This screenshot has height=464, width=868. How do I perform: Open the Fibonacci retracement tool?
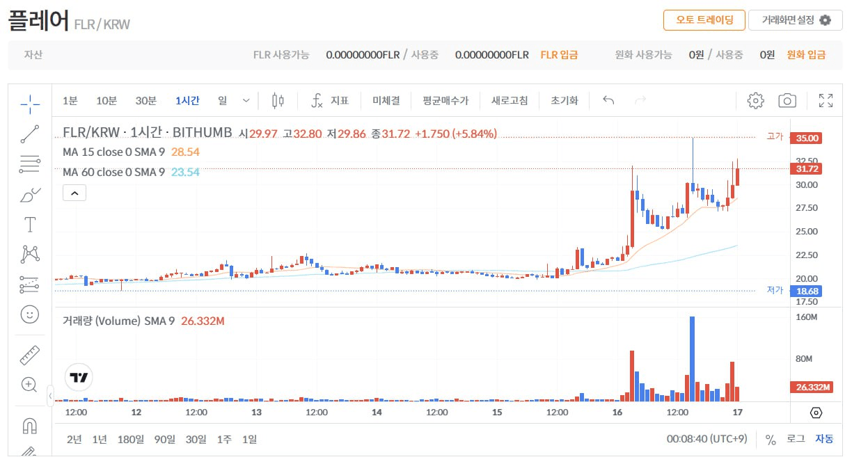coord(30,165)
